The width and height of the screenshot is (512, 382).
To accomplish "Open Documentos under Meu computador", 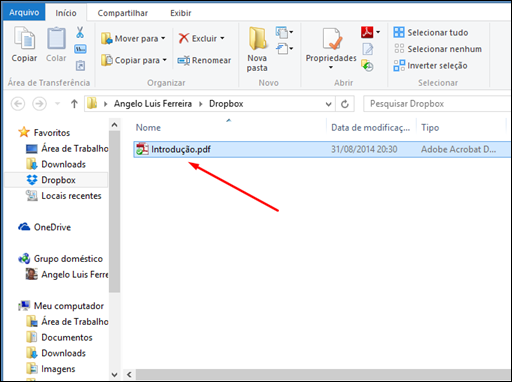I will click(59, 337).
